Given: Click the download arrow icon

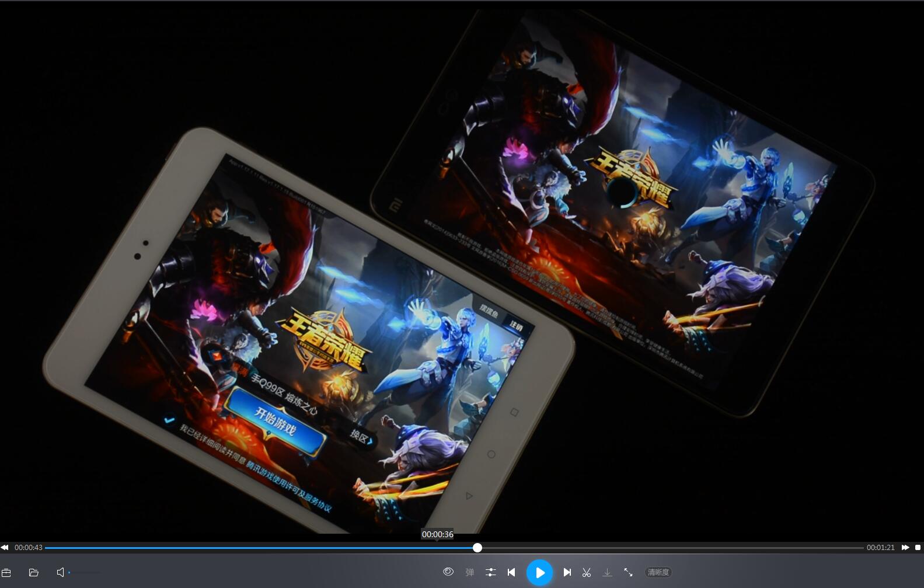Looking at the screenshot, I should pyautogui.click(x=607, y=573).
